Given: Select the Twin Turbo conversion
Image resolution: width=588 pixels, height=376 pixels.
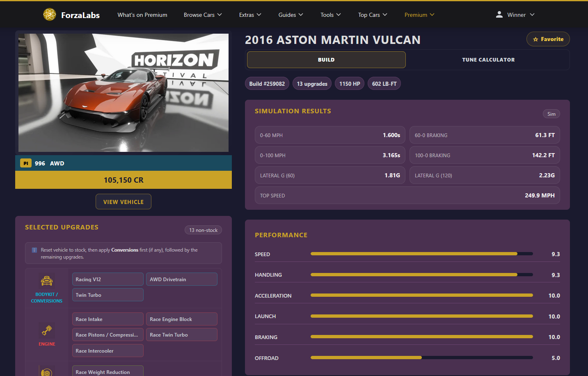Looking at the screenshot, I should point(108,295).
